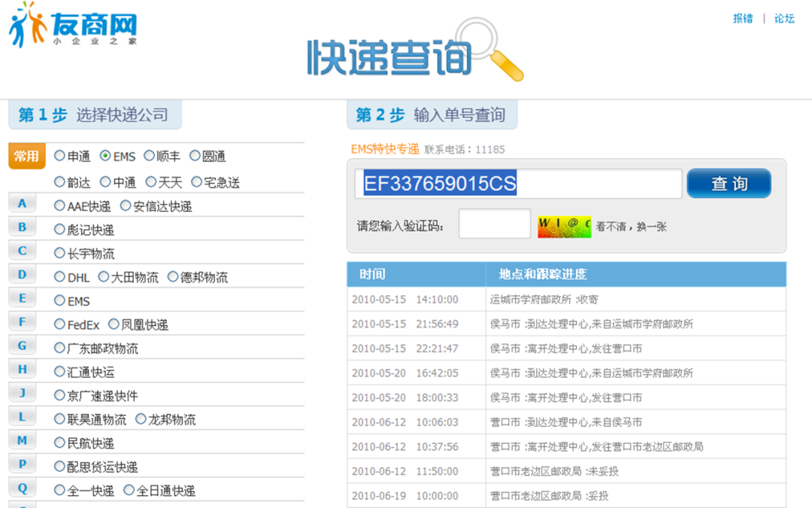Pick the 中通 courier option
This screenshot has height=508, width=812.
tap(105, 182)
